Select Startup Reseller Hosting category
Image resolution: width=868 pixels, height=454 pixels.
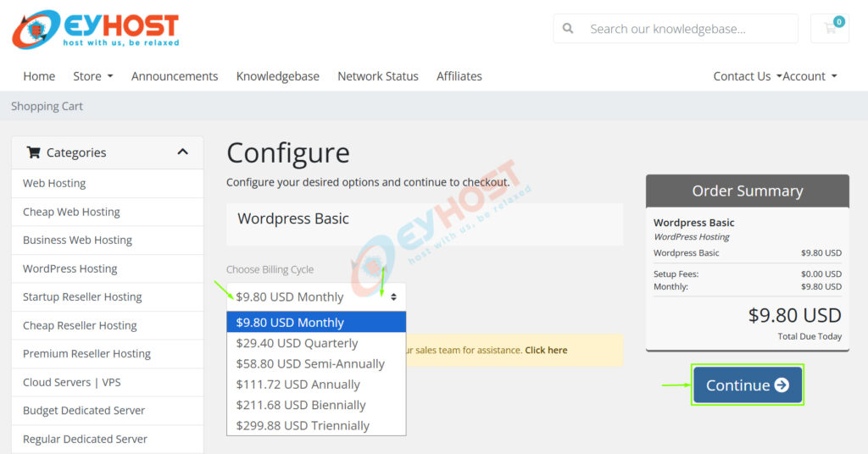click(108, 297)
